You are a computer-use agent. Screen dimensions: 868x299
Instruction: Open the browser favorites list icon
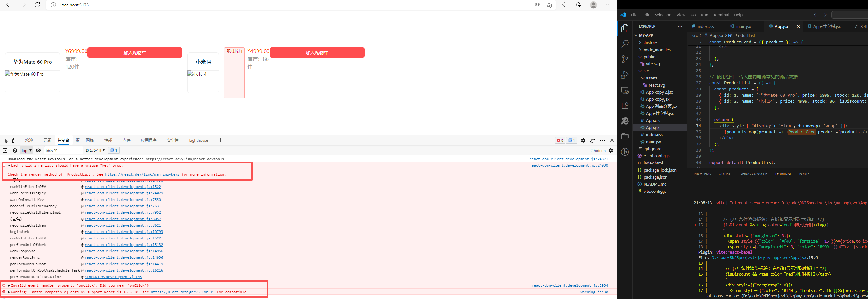565,5
